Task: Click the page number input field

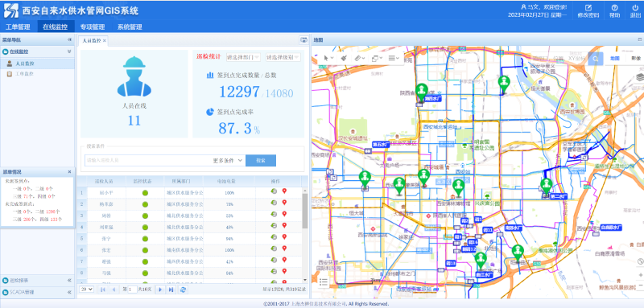Action: point(132,290)
